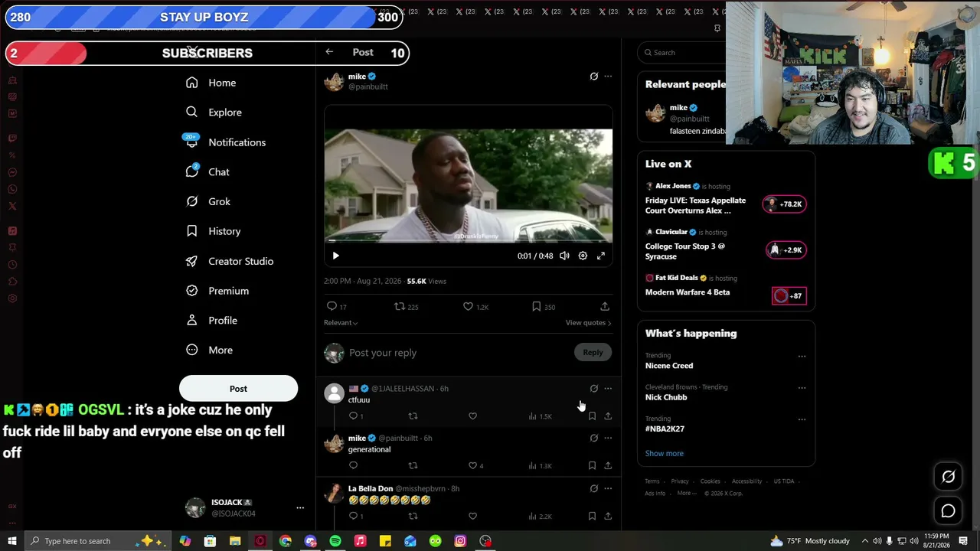
Task: Share the ctfuuu comment
Action: pos(608,416)
